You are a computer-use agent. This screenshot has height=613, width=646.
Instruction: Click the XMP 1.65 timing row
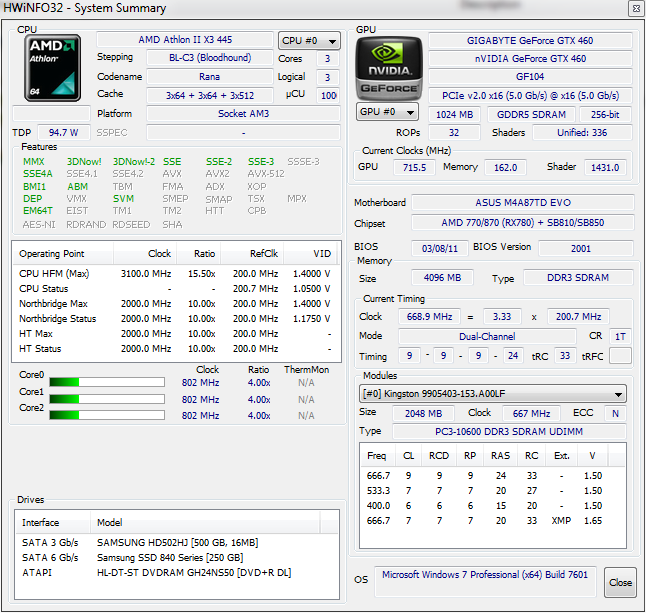[493, 521]
